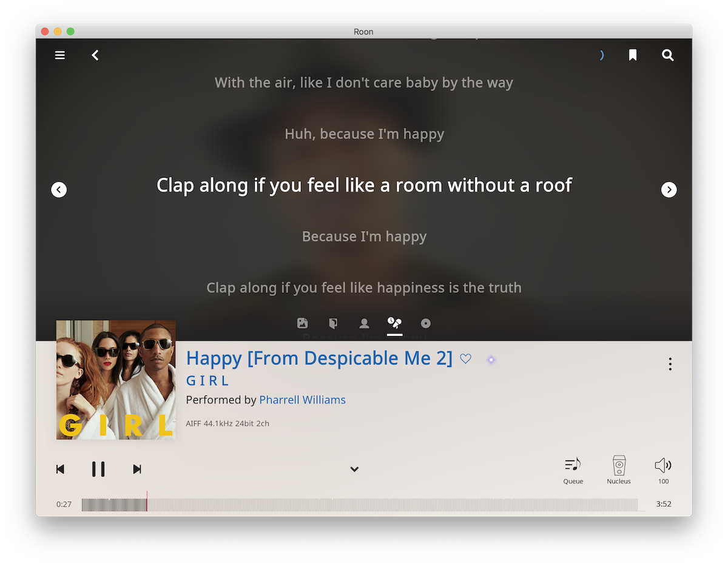This screenshot has width=728, height=564.
Task: Maximize the Roon window with green button
Action: click(x=70, y=32)
